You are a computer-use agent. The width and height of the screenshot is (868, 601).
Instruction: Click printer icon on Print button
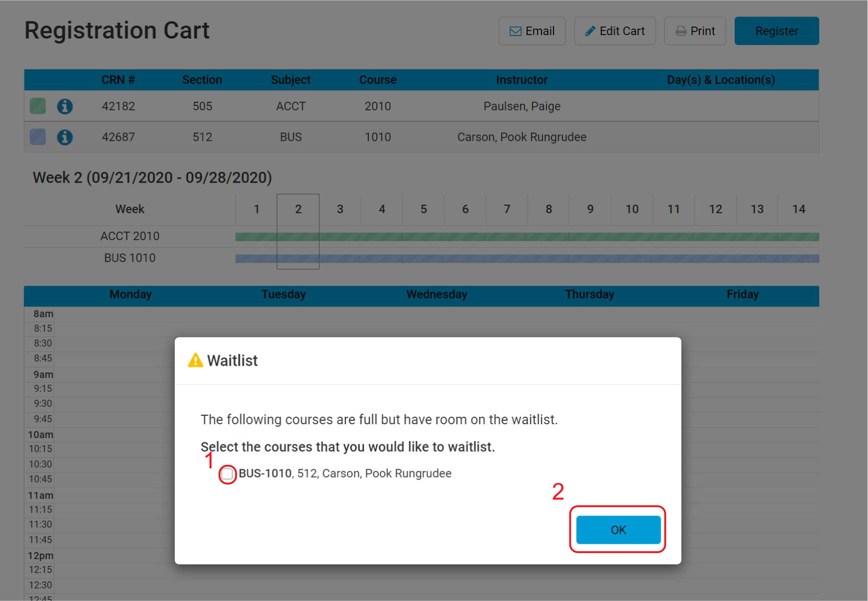pyautogui.click(x=681, y=31)
